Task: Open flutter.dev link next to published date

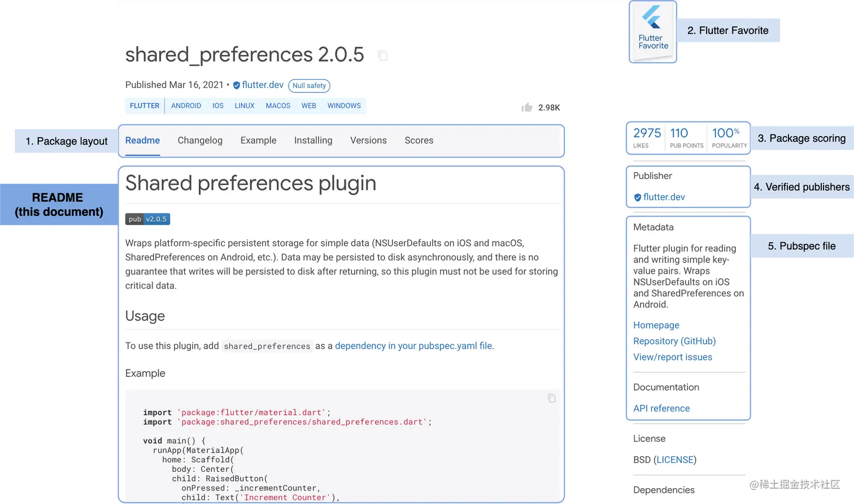Action: click(x=263, y=85)
